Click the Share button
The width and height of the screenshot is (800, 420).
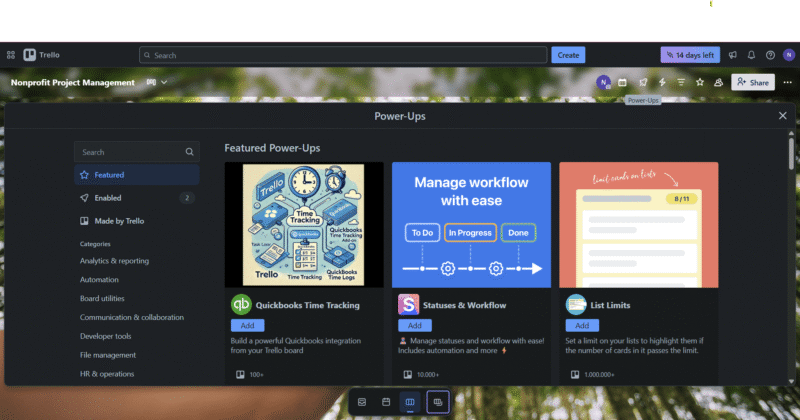753,82
